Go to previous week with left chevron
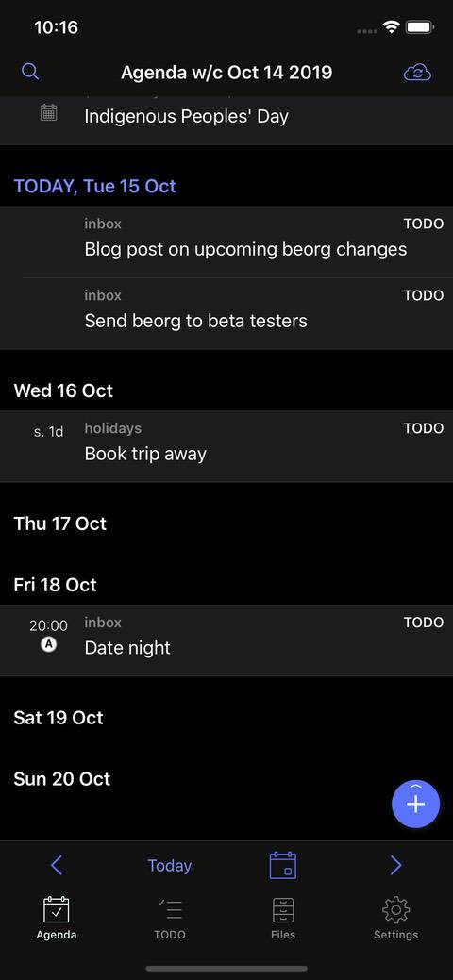 tap(57, 865)
